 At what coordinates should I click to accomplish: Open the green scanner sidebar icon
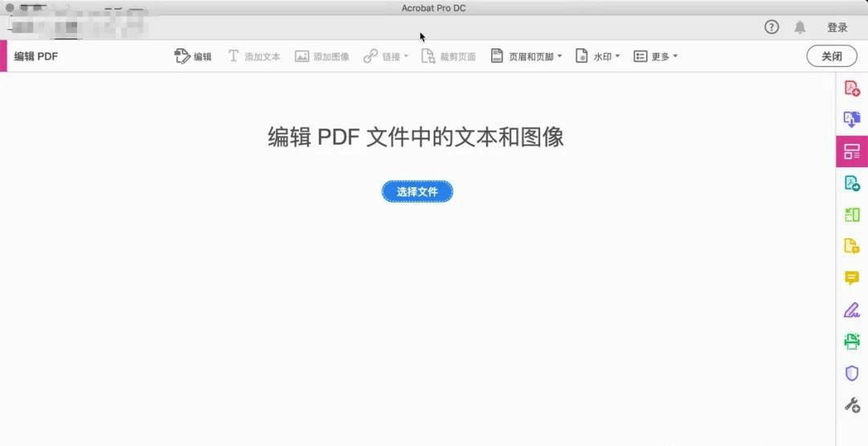852,342
